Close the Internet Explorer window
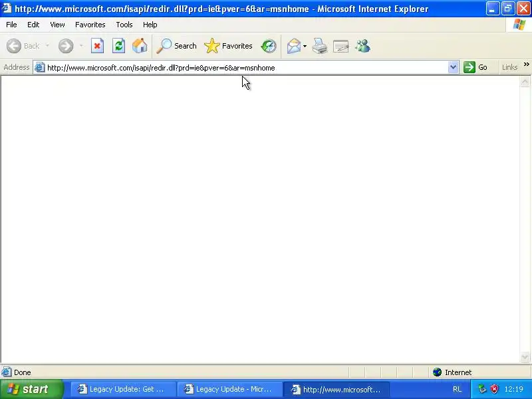Screen dimensions: 532x399 point(523,9)
